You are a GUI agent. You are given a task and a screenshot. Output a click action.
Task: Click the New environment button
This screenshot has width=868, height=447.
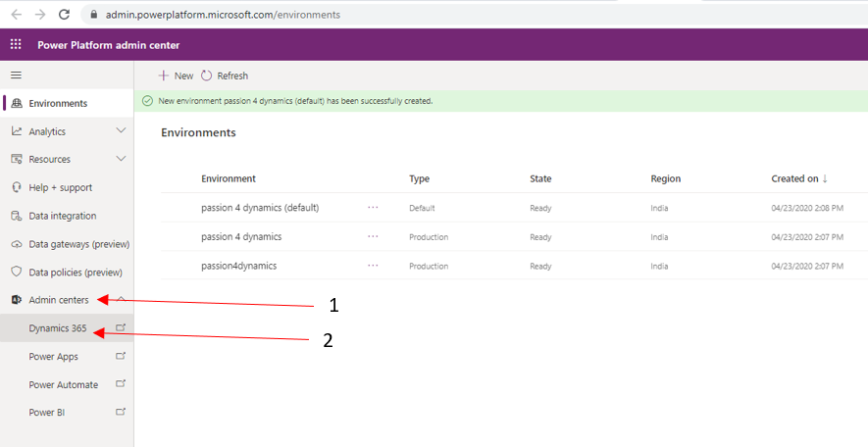tap(177, 75)
